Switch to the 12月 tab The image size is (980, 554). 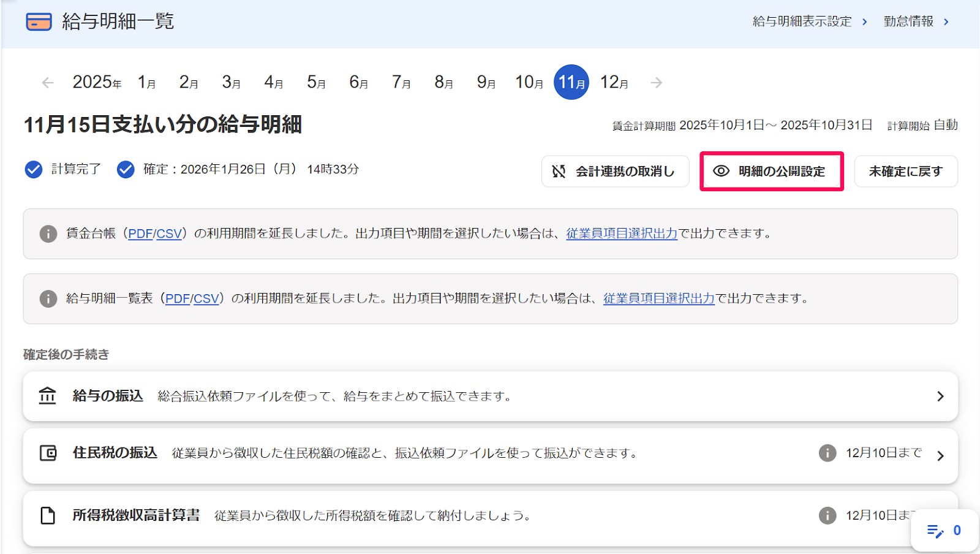point(614,82)
